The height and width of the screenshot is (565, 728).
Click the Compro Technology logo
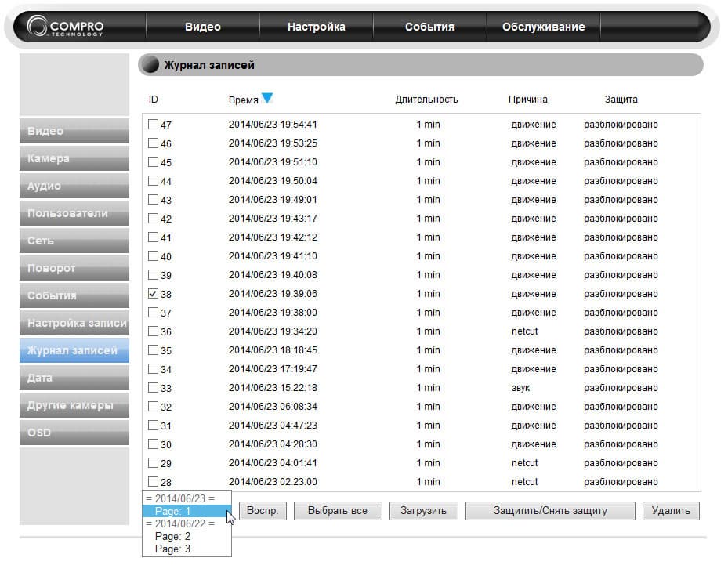coord(66,26)
